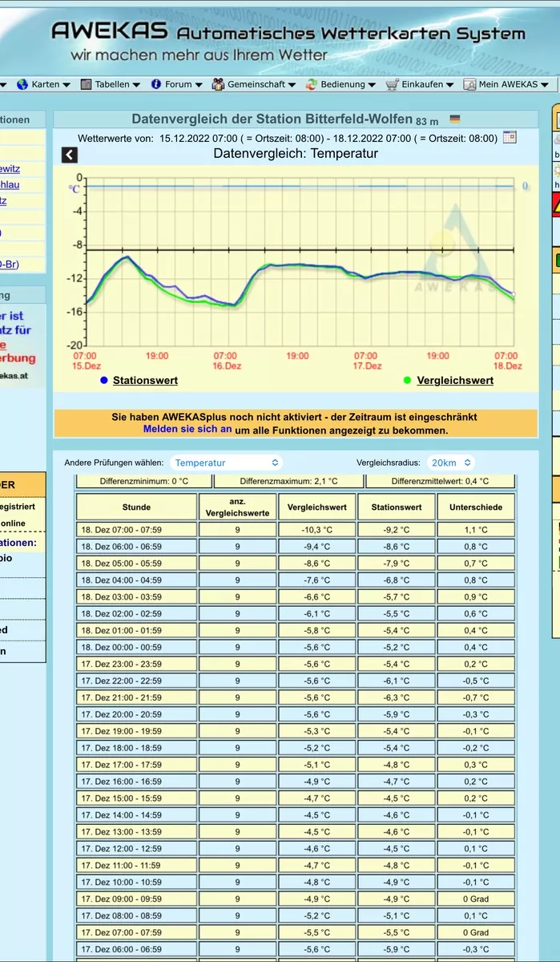Expand the Forum menu arrow
The height and width of the screenshot is (962, 560).
pos(198,85)
